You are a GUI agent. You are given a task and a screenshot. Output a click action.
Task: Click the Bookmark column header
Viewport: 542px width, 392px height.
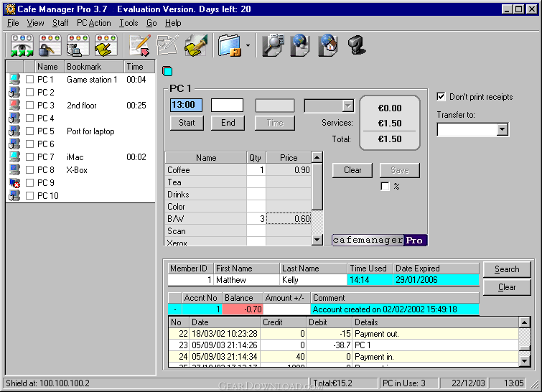coord(94,67)
